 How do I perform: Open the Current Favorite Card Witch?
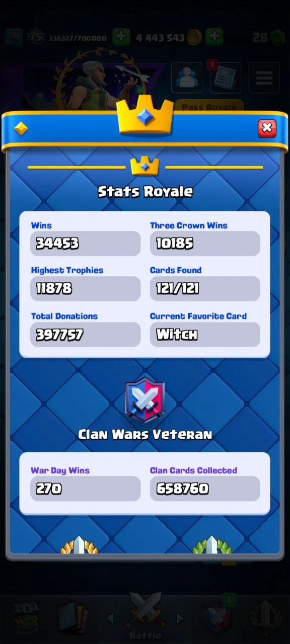tap(205, 335)
